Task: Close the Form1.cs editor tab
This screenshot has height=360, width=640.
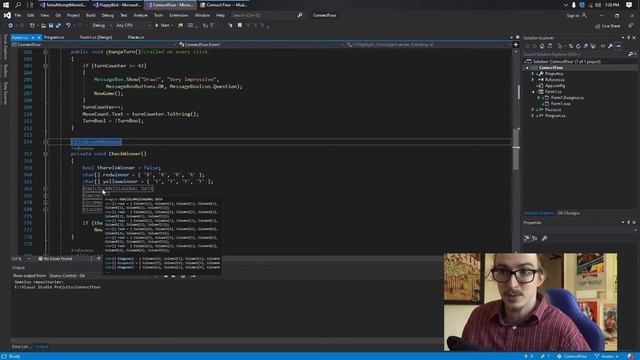Action: click(x=39, y=37)
